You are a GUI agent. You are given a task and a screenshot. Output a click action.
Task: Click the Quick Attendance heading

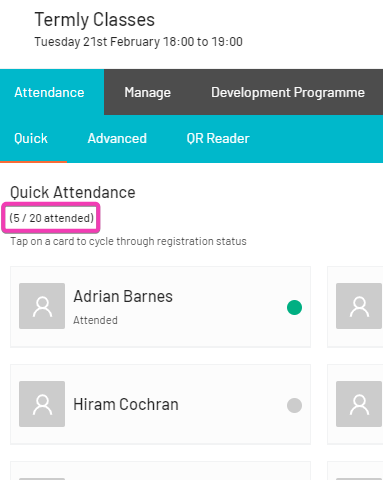click(x=73, y=192)
